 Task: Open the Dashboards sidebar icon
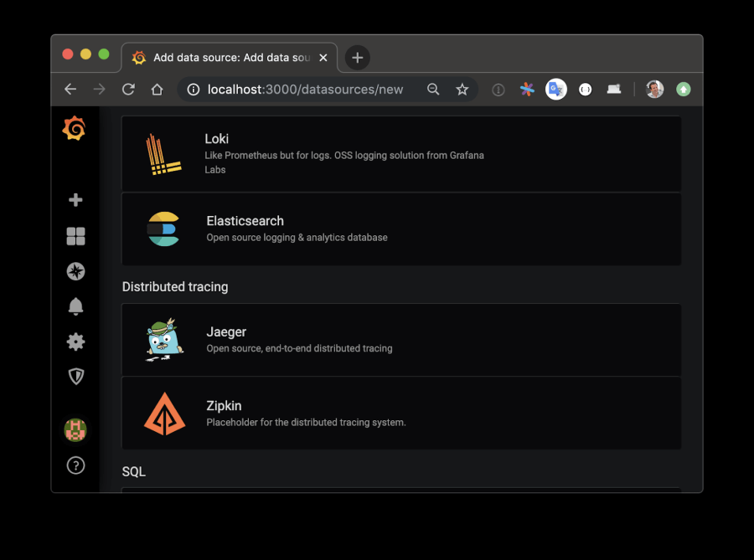click(75, 236)
